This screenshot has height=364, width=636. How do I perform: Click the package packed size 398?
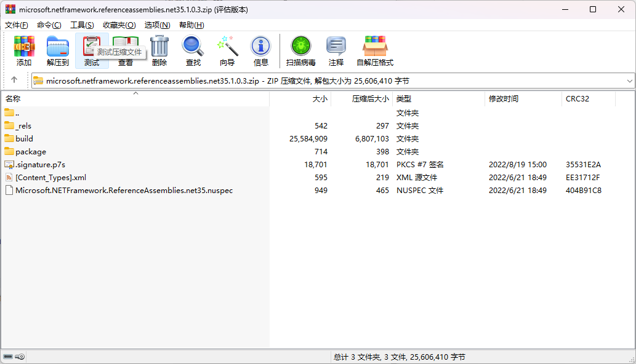point(382,152)
